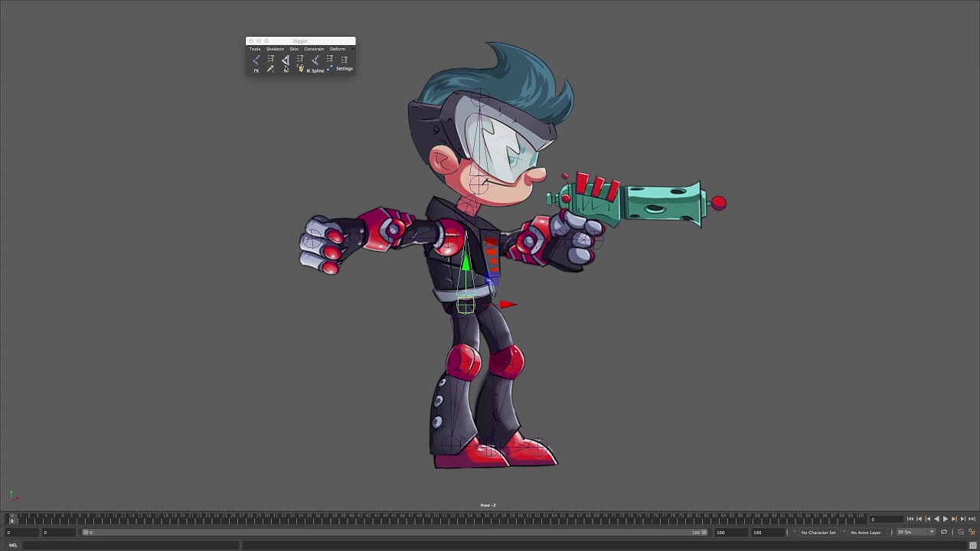Image resolution: width=980 pixels, height=551 pixels.
Task: Play animation forwards
Action: pyautogui.click(x=945, y=519)
